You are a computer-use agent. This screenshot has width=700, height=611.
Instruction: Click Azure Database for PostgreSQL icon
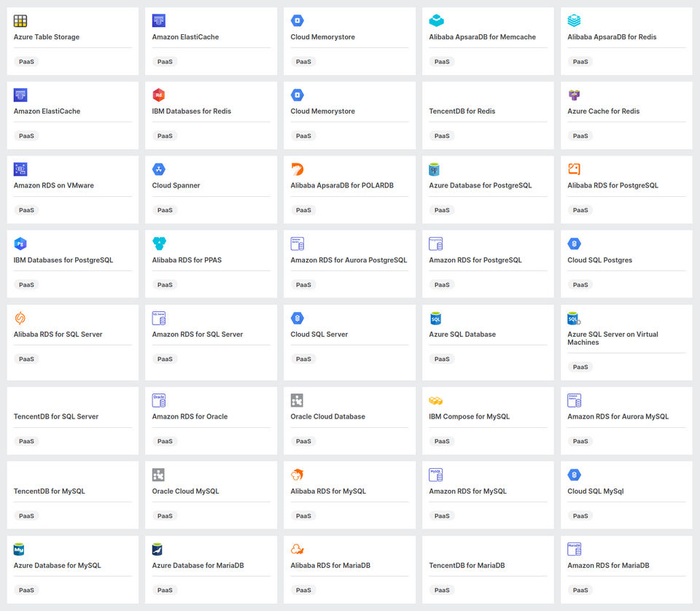(434, 169)
